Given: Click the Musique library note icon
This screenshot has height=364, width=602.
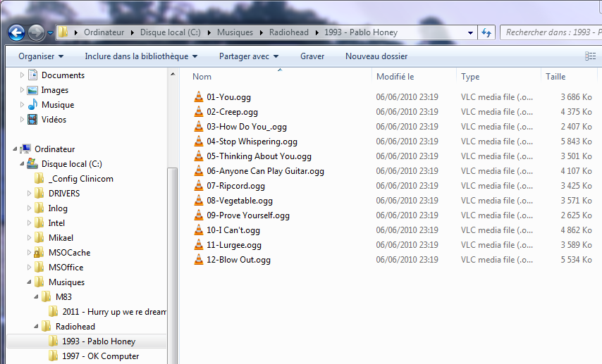Looking at the screenshot, I should (32, 105).
